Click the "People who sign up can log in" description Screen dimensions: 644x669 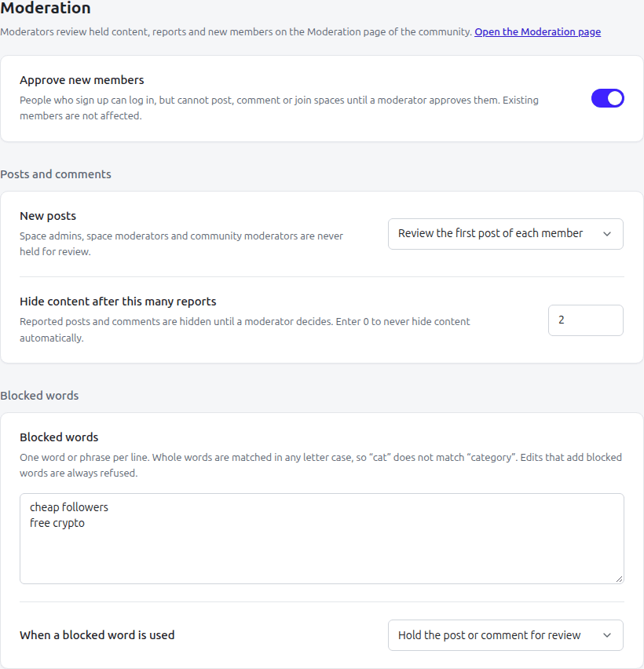(x=279, y=108)
